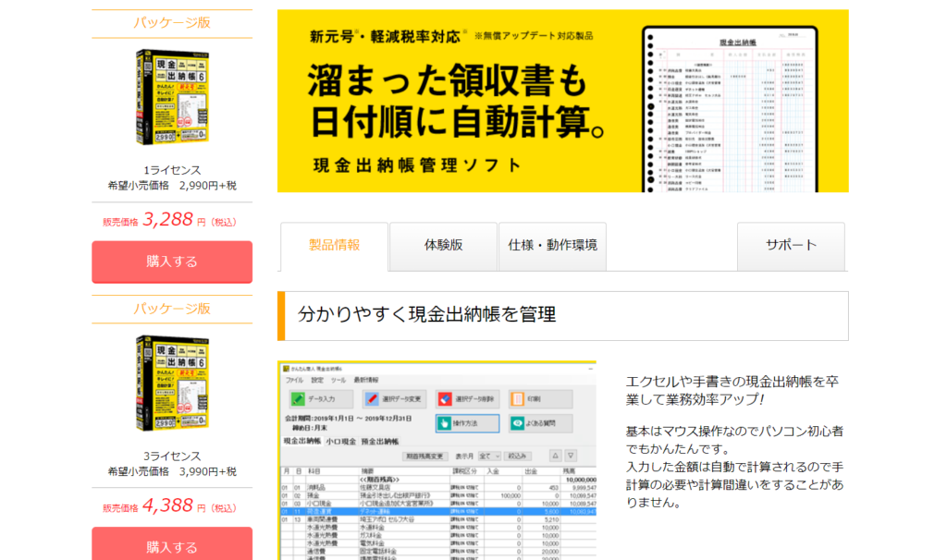The width and height of the screenshot is (947, 560).
Task: Click the 期首残高変更 button
Action: coord(424,457)
